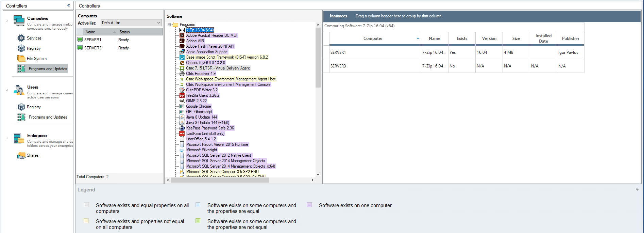
Task: Open Shares under Enterprise
Action: tap(33, 155)
